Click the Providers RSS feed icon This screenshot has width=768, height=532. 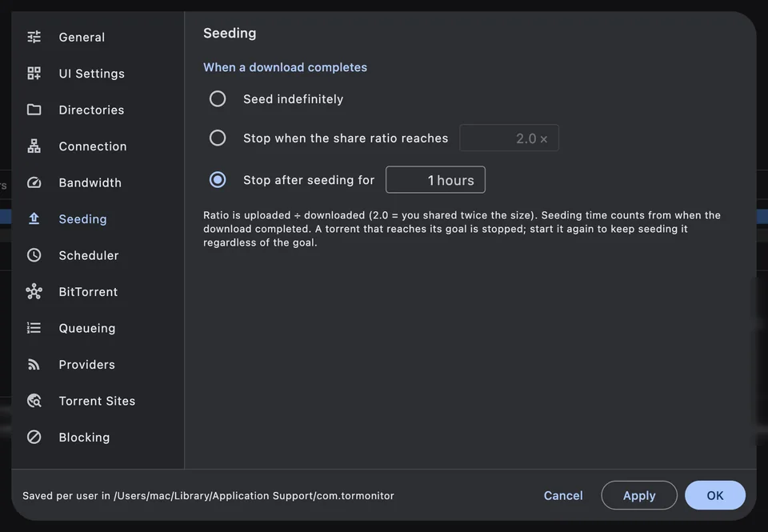pos(34,364)
